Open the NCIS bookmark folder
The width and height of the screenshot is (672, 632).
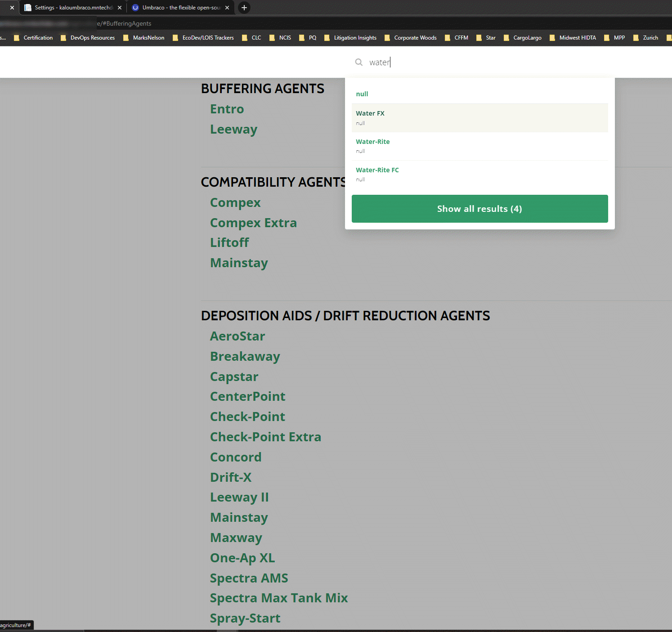click(280, 38)
